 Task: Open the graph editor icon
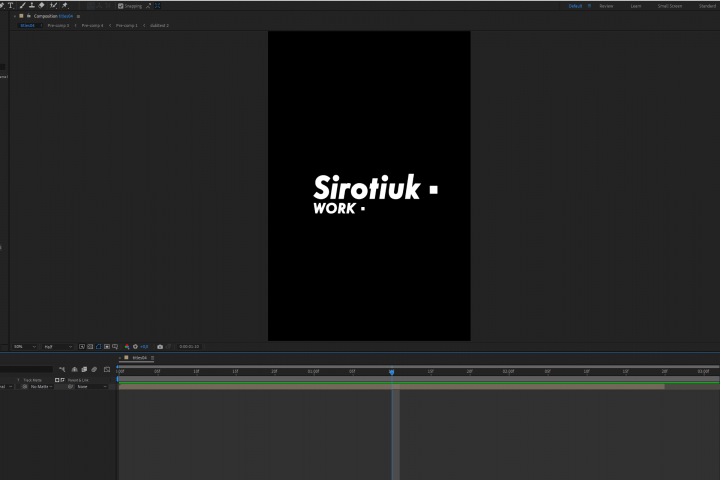click(107, 369)
